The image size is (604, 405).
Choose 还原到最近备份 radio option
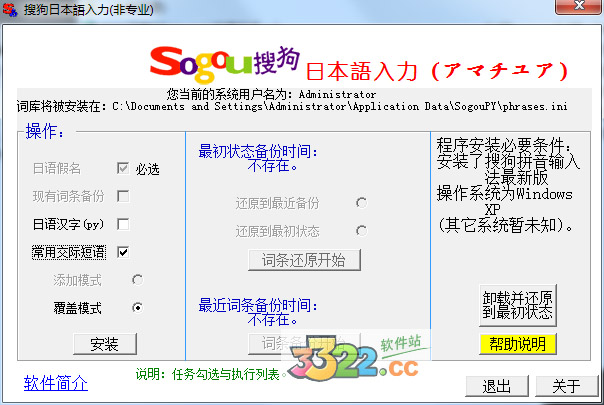361,203
